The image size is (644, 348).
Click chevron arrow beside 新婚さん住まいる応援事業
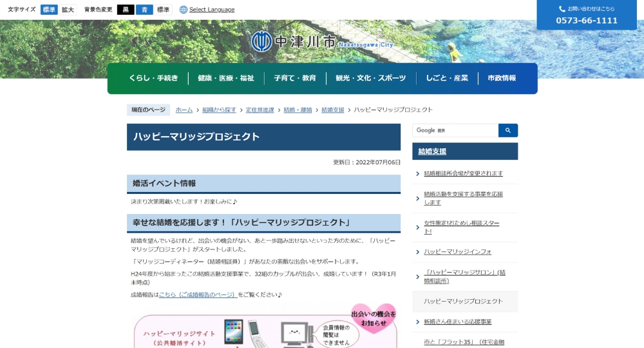point(417,322)
